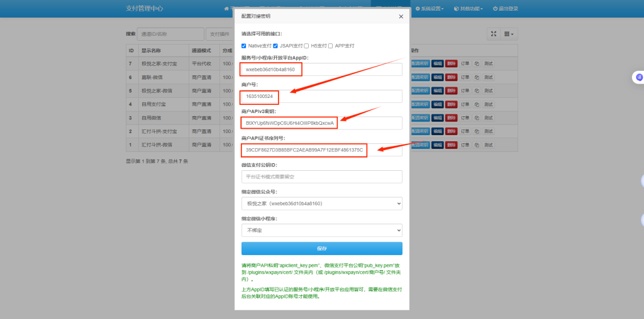Image resolution: width=644 pixels, height=319 pixels.
Task: Enable the APP支付 checkbox
Action: (x=331, y=46)
